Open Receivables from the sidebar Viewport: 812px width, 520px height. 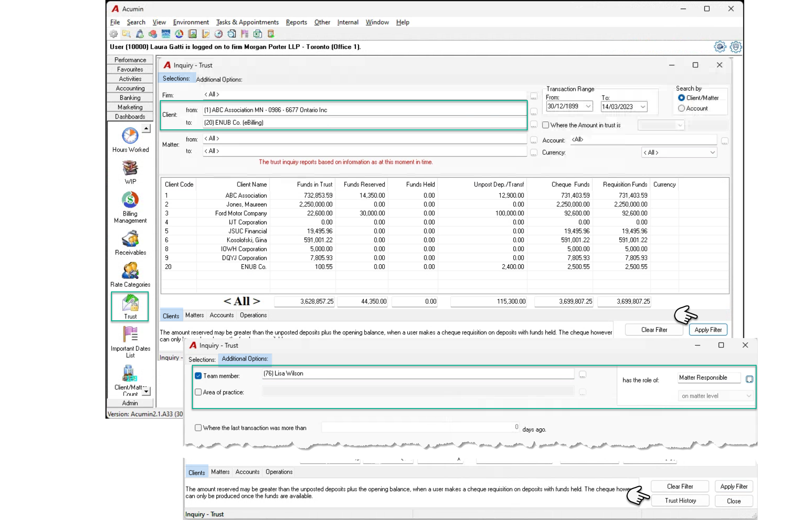coord(130,243)
